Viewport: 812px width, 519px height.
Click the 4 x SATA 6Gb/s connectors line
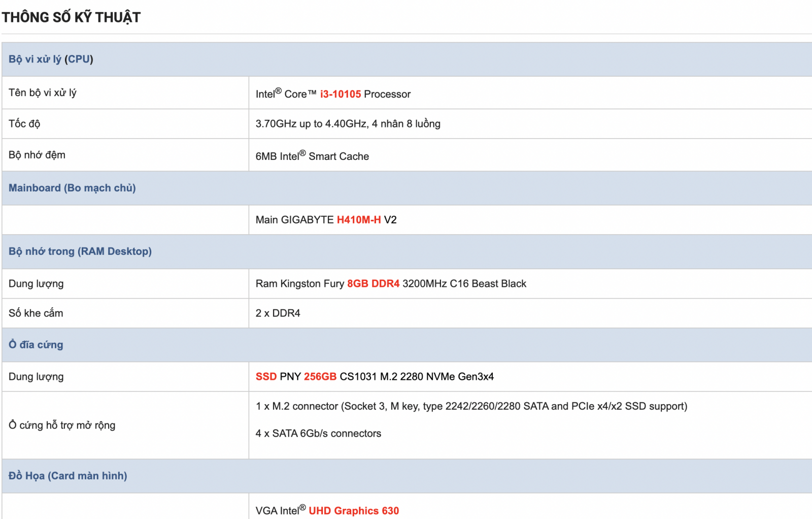click(318, 434)
